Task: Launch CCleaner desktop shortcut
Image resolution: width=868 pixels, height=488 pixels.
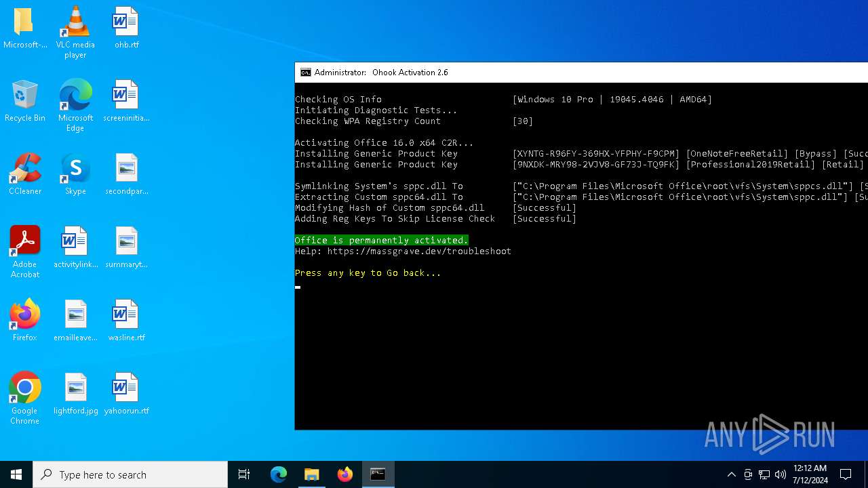Action: point(25,174)
